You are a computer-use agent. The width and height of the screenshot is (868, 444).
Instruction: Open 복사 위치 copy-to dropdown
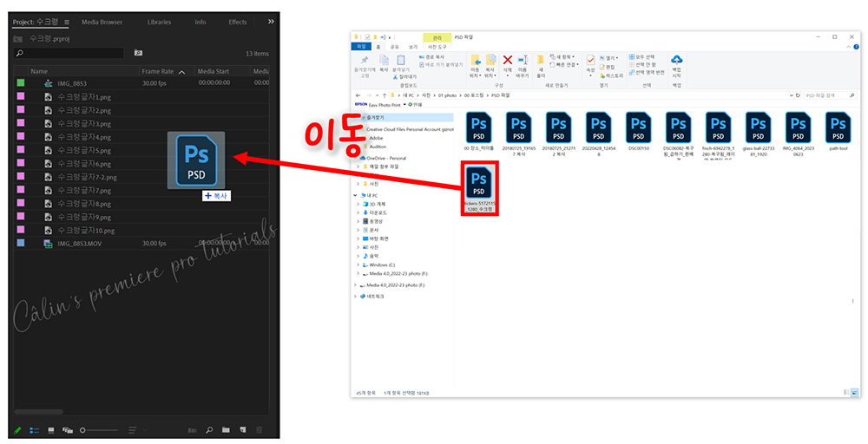(490, 67)
